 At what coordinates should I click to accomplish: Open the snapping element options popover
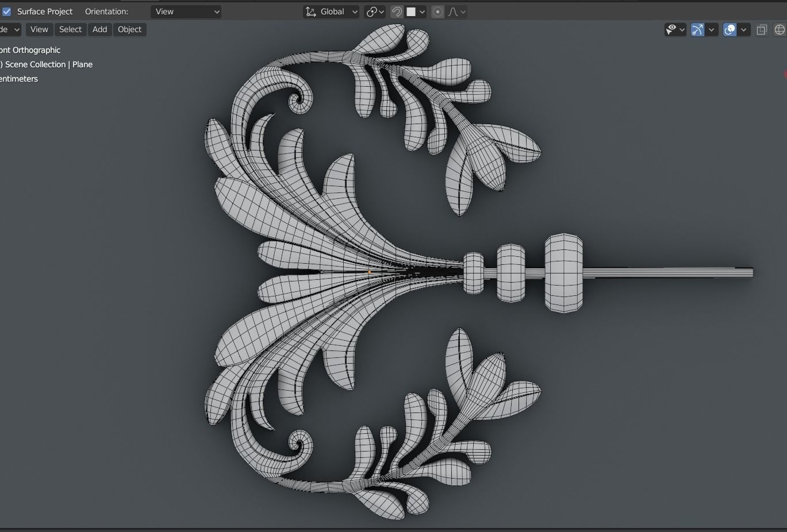point(416,11)
